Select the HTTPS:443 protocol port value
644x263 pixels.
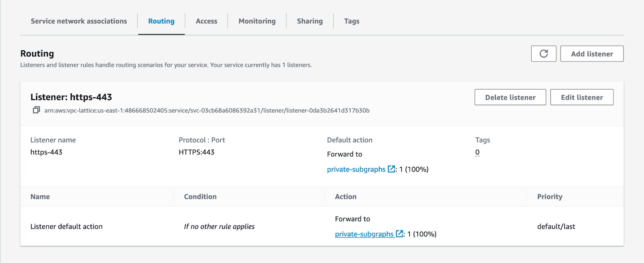(196, 152)
